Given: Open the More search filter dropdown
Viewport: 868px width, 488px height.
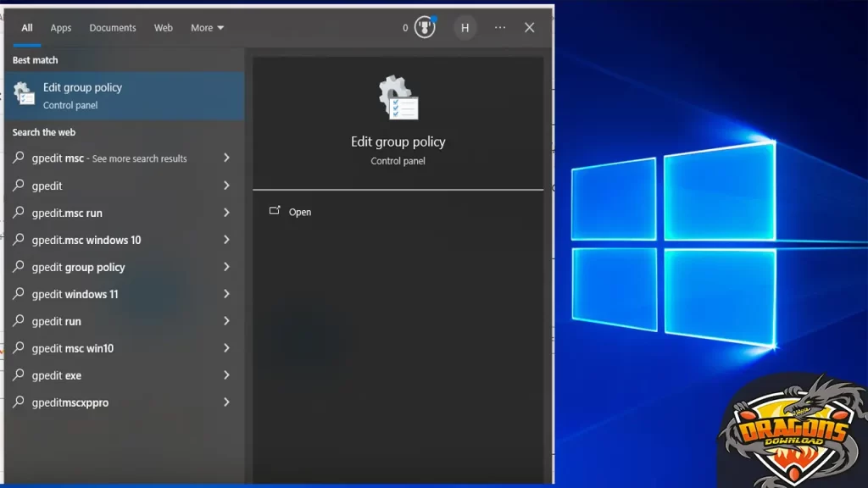Looking at the screenshot, I should point(206,27).
